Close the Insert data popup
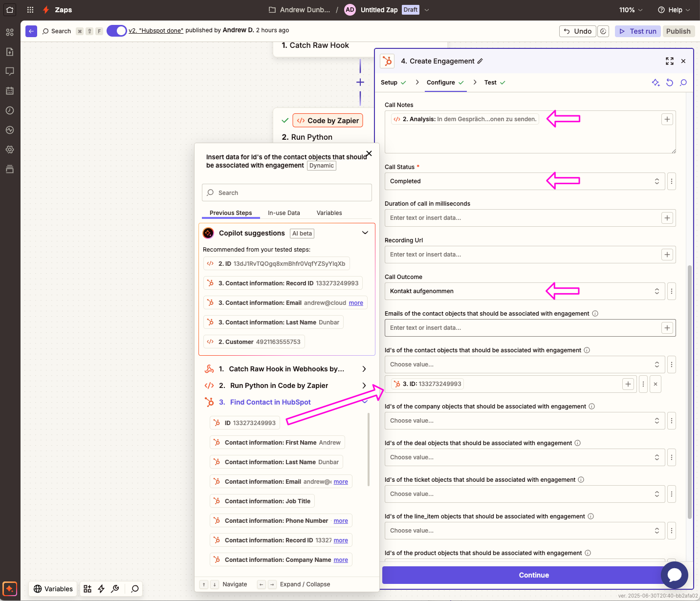Viewport: 700px width, 601px height. (369, 153)
